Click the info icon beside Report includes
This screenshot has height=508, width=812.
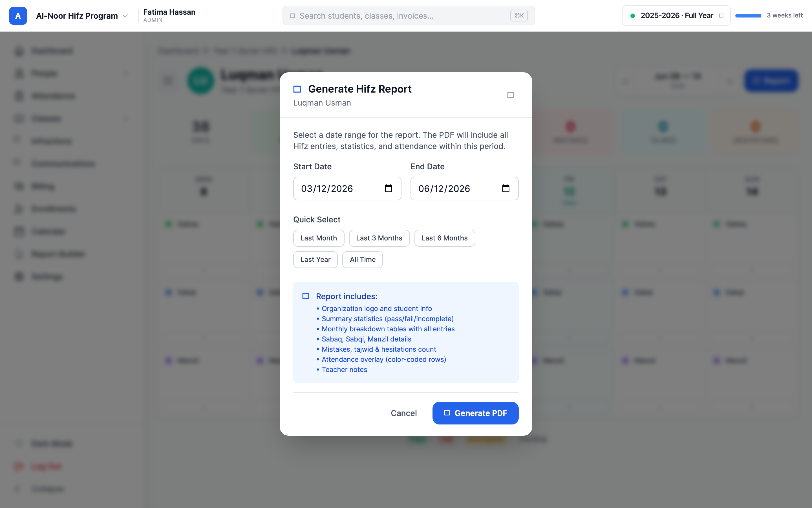pos(305,296)
